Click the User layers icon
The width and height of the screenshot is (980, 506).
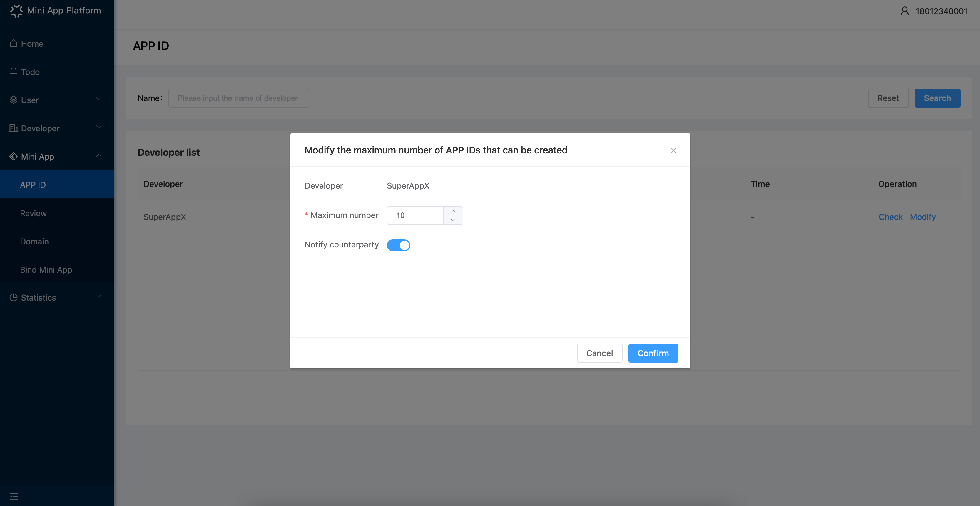point(13,100)
